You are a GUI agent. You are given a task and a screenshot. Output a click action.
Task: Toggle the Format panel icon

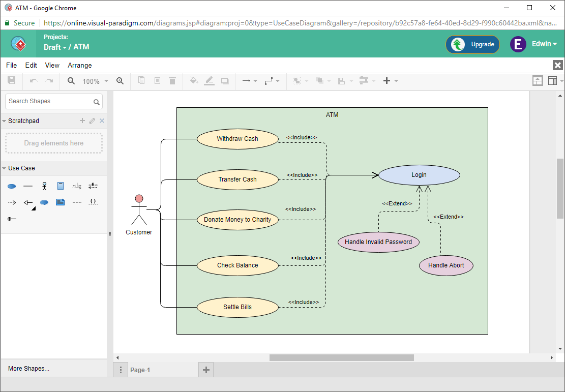[552, 80]
